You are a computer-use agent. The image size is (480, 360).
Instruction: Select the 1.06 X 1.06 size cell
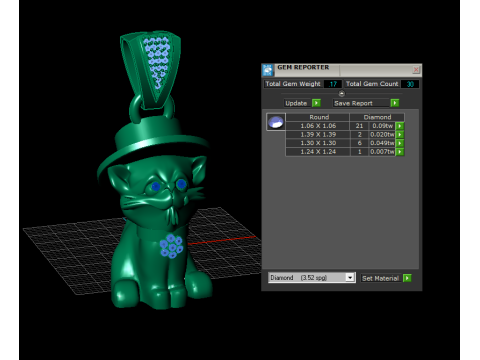tap(318, 126)
